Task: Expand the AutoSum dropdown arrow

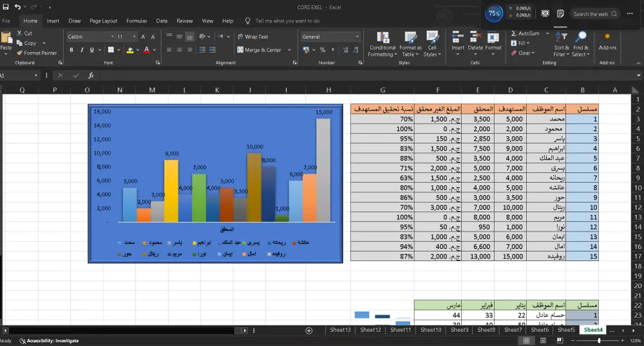Action: (x=547, y=33)
